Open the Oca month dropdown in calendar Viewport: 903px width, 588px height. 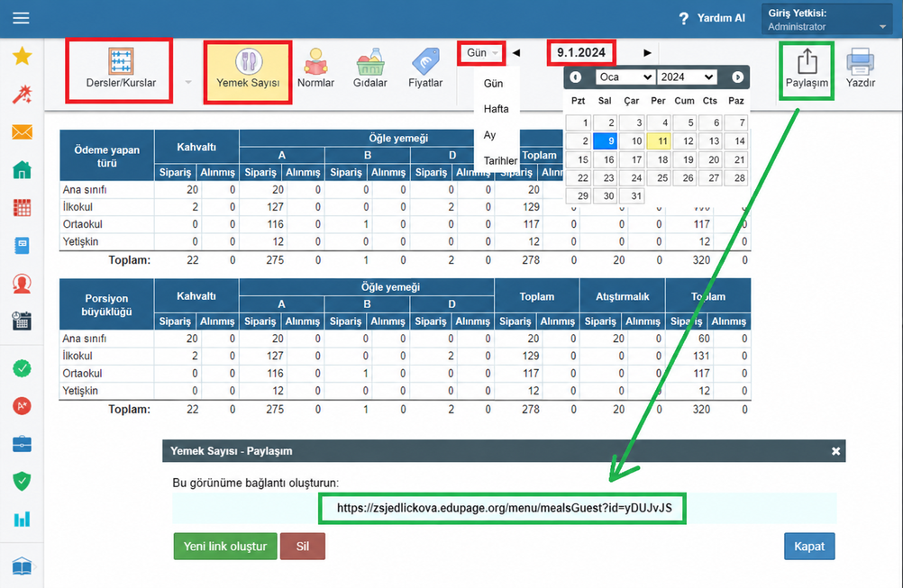[625, 77]
